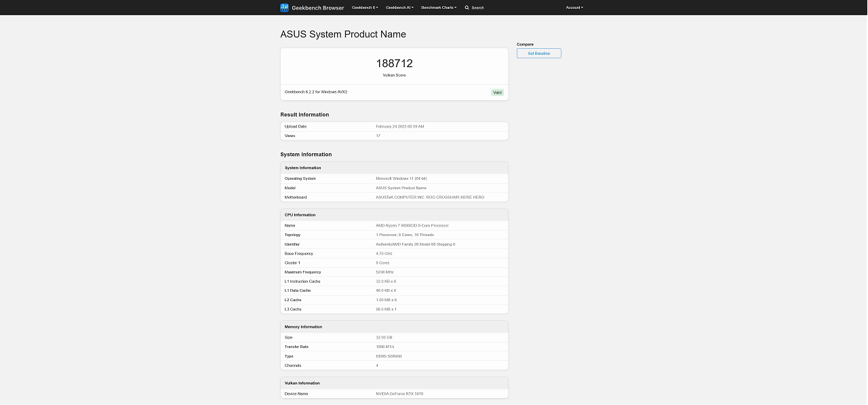868x405 pixels.
Task: Click the Motherboard row label
Action: pyautogui.click(x=296, y=197)
